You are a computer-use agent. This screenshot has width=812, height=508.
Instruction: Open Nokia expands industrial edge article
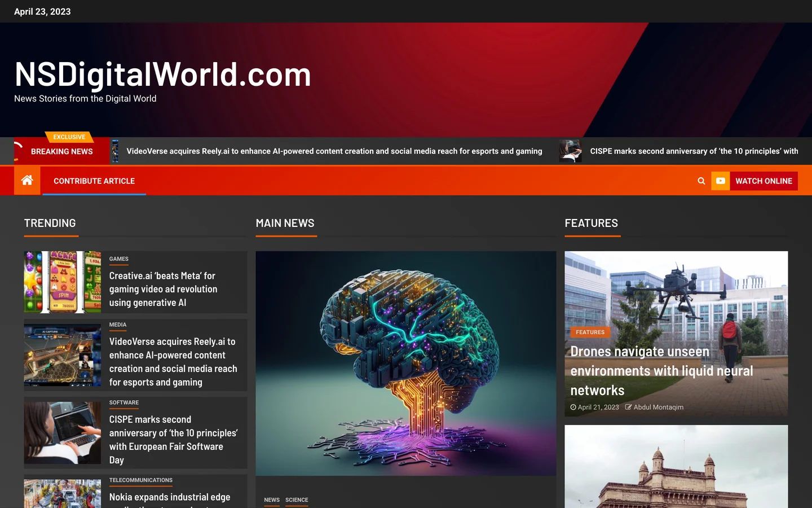point(170,499)
